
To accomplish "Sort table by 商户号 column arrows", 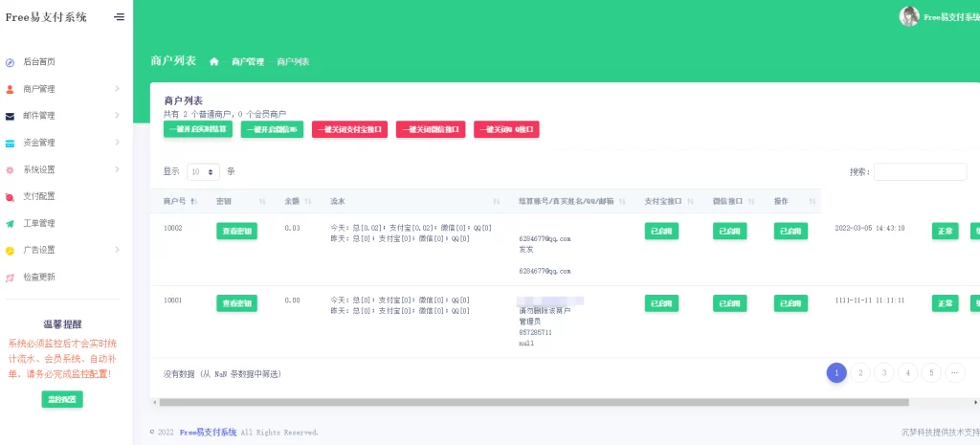I will point(193,201).
